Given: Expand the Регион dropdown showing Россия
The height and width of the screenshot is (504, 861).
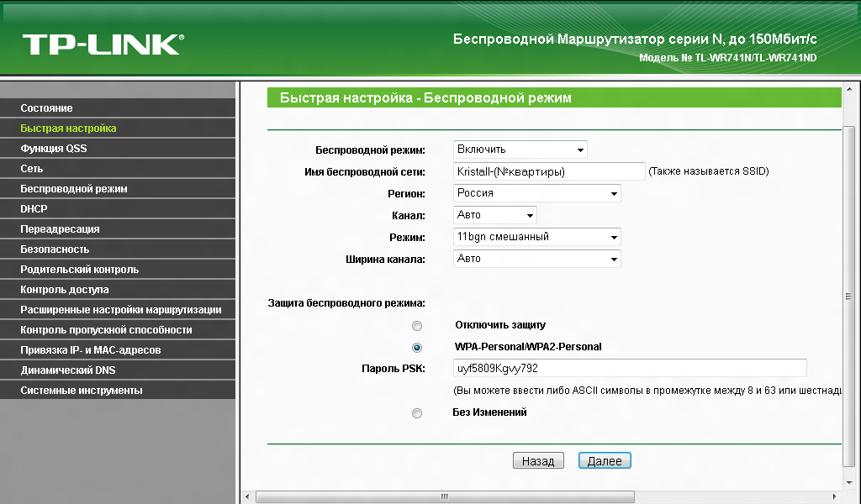Looking at the screenshot, I should (x=536, y=193).
